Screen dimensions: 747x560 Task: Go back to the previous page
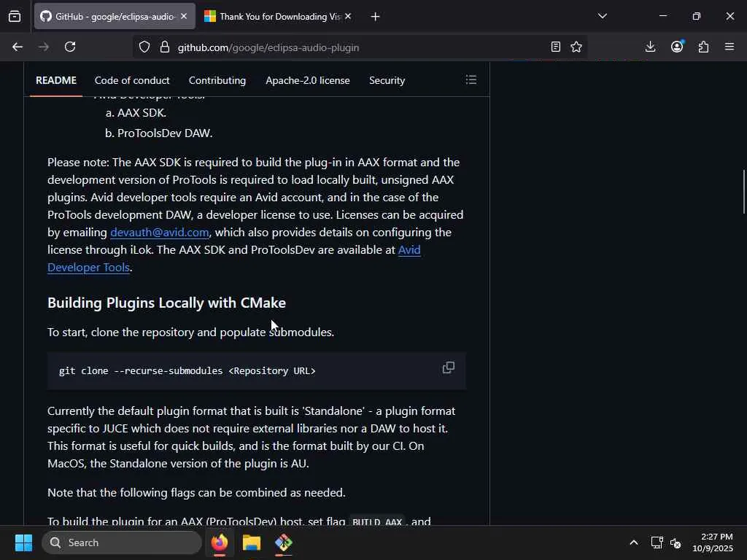point(18,47)
